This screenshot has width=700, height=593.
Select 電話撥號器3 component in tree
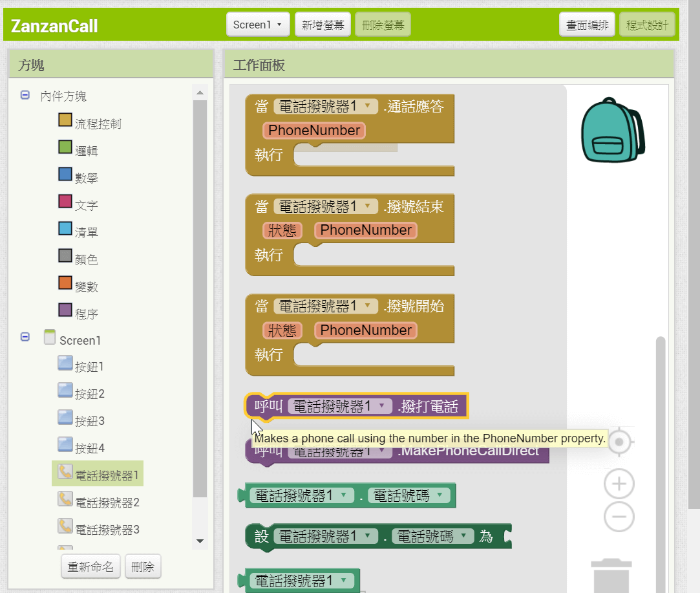pos(99,529)
